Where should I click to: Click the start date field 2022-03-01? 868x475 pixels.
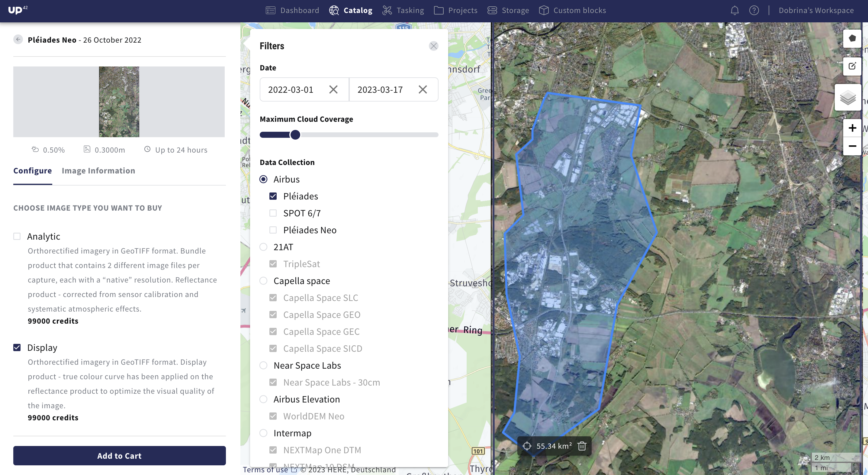coord(304,89)
